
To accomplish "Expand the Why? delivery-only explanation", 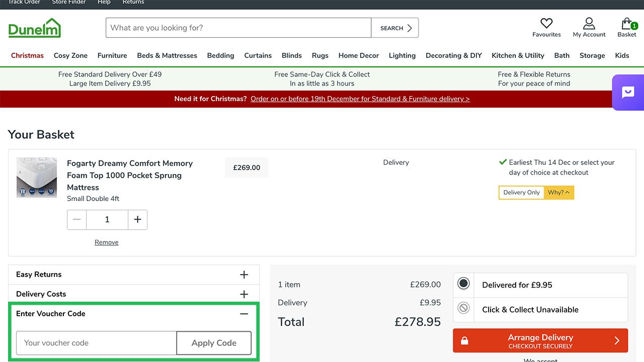I will tap(559, 193).
